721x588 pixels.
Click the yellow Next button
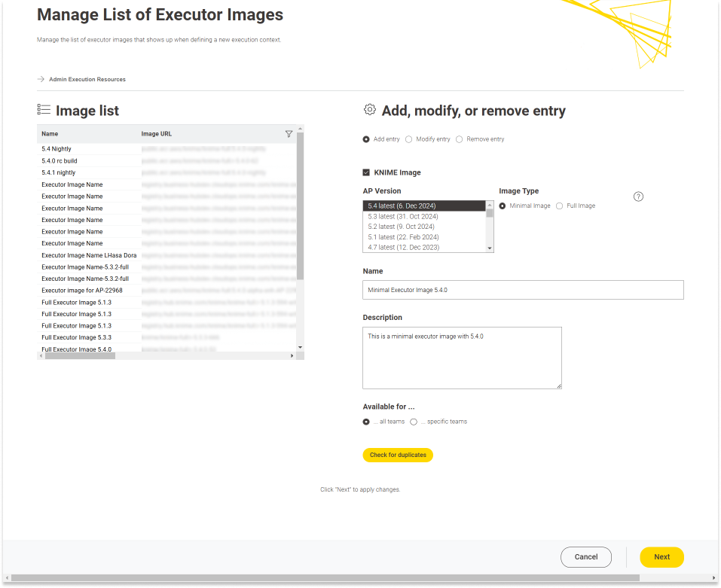point(661,557)
